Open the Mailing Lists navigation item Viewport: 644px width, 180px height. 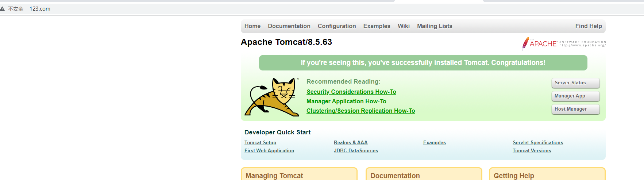[x=435, y=26]
